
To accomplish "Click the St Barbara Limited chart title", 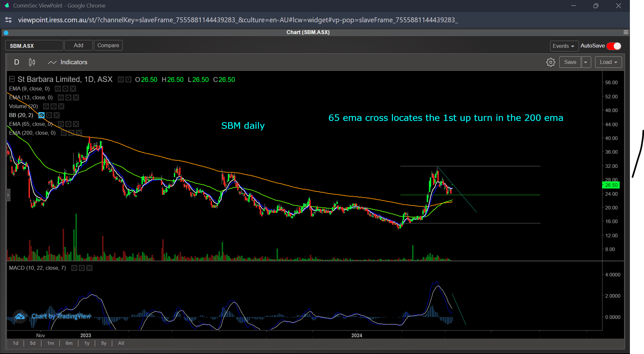I will 65,79.
